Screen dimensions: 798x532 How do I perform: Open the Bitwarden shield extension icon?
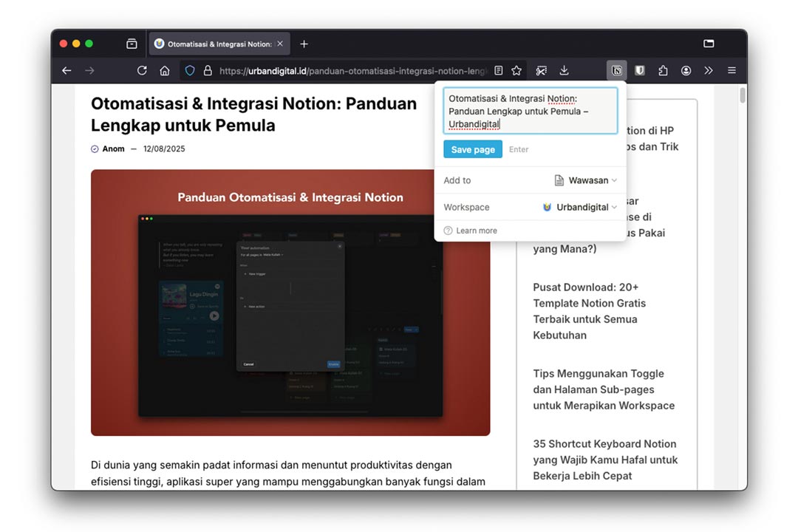pos(640,71)
